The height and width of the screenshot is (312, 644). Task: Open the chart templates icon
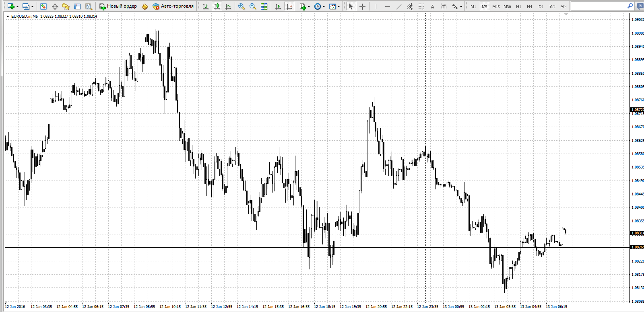coord(332,6)
